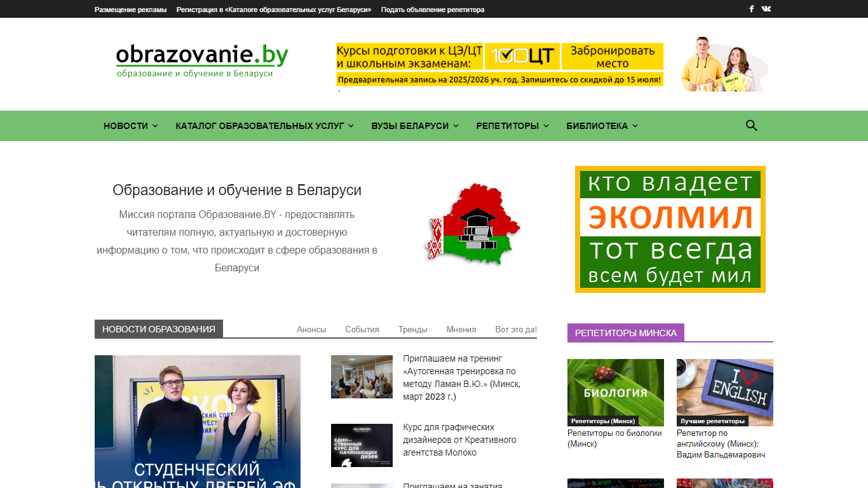Switch to the Анонсы tab
This screenshot has height=488, width=868.
coord(311,329)
